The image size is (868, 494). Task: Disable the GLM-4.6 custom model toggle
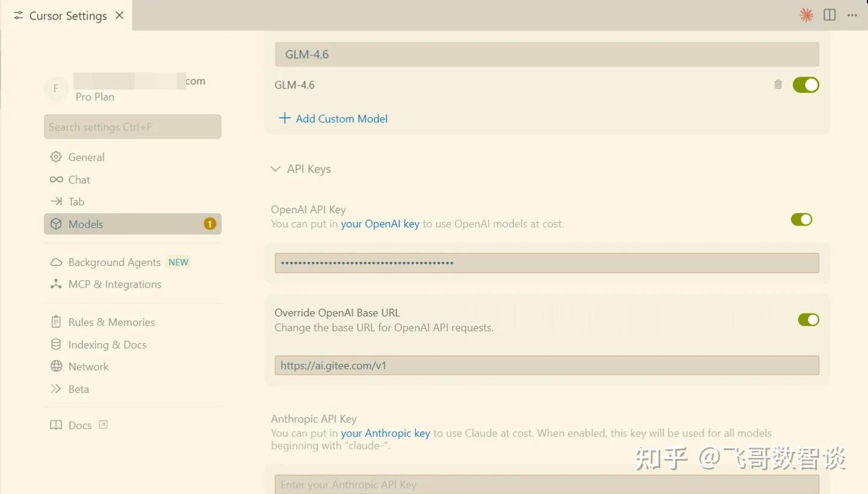click(806, 84)
